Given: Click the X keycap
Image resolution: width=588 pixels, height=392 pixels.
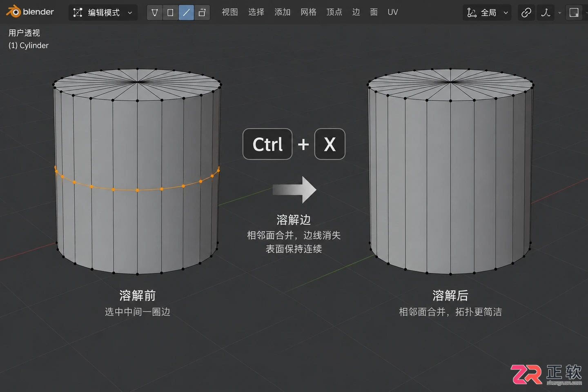Looking at the screenshot, I should (330, 144).
